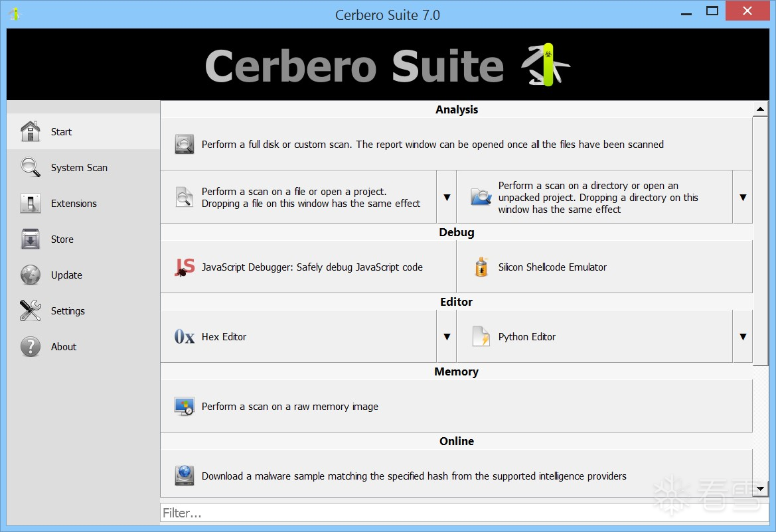Click the Hex Editor 0x icon
This screenshot has height=532, width=776.
(x=185, y=337)
